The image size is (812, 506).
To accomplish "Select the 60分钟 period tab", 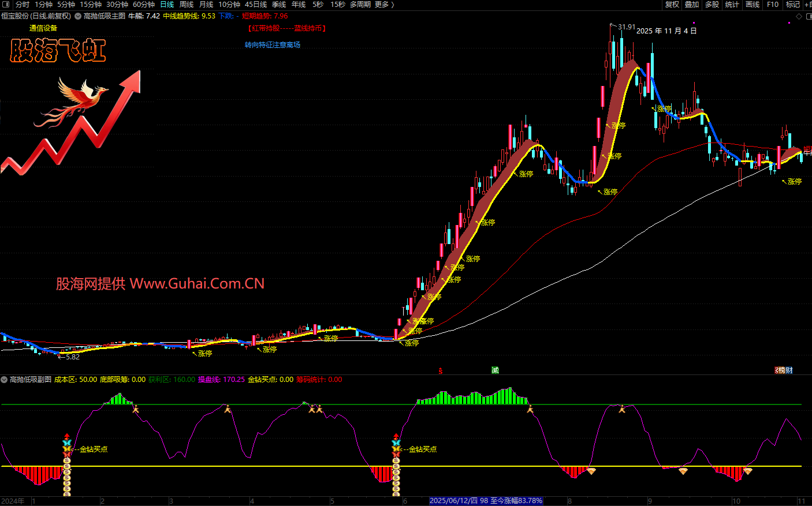I will pos(144,5).
